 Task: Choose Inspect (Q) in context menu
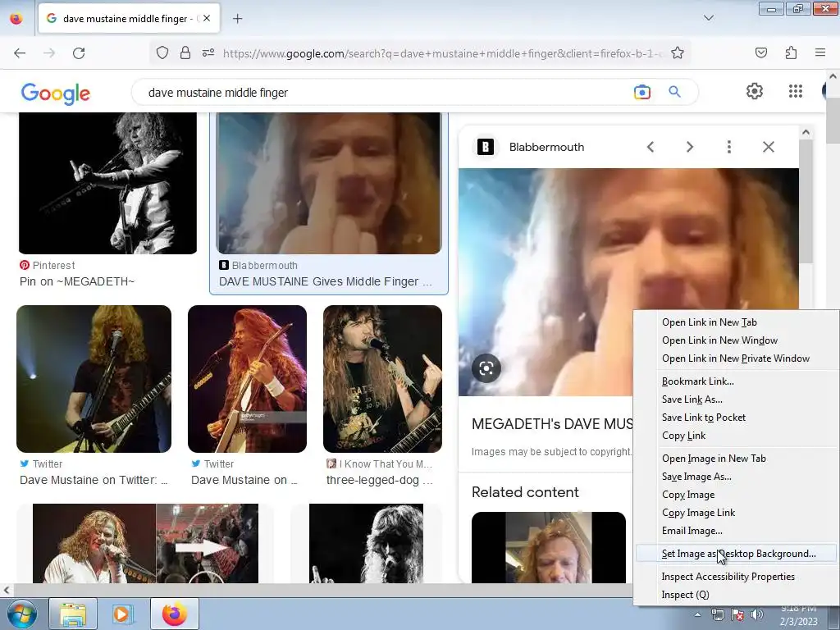point(685,595)
